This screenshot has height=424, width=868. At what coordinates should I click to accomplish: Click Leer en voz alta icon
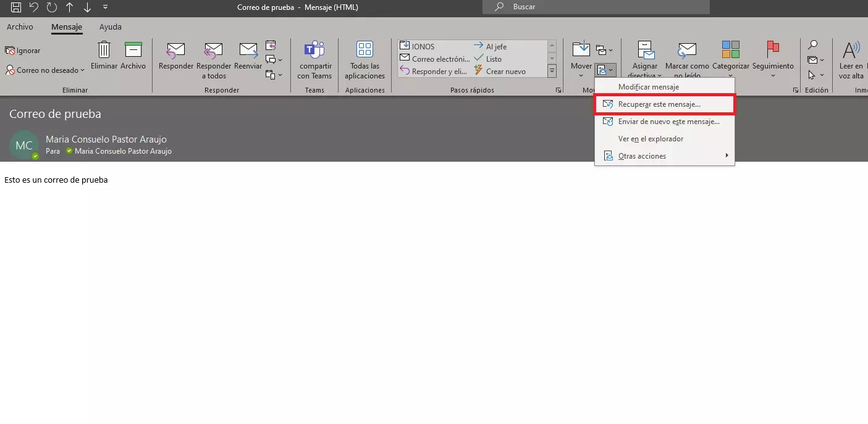coord(851,51)
